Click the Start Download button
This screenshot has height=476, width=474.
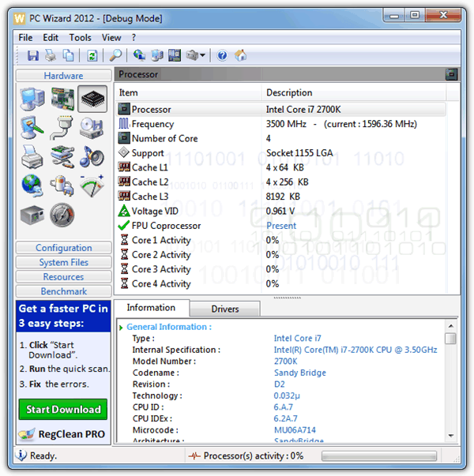pyautogui.click(x=63, y=409)
